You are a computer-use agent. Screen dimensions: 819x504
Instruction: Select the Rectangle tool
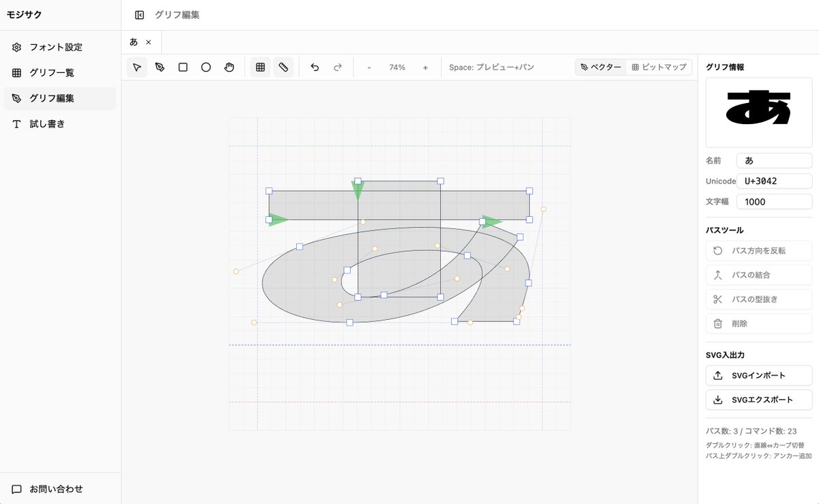click(x=182, y=67)
